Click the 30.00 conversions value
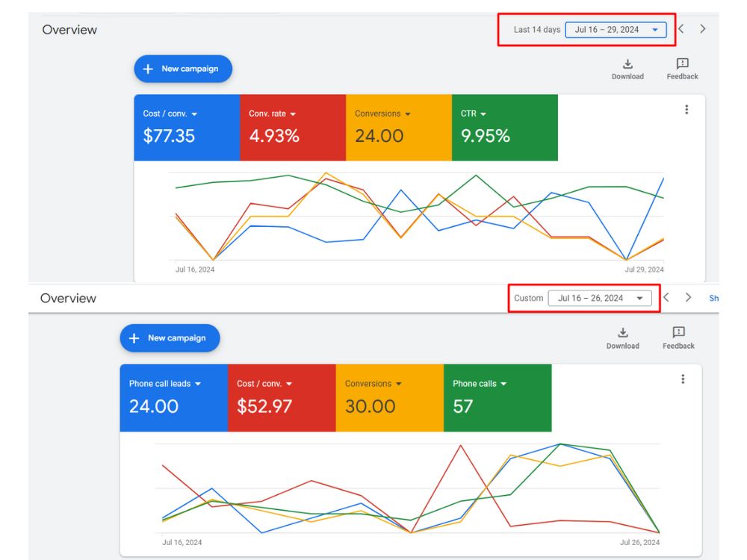 [x=371, y=407]
